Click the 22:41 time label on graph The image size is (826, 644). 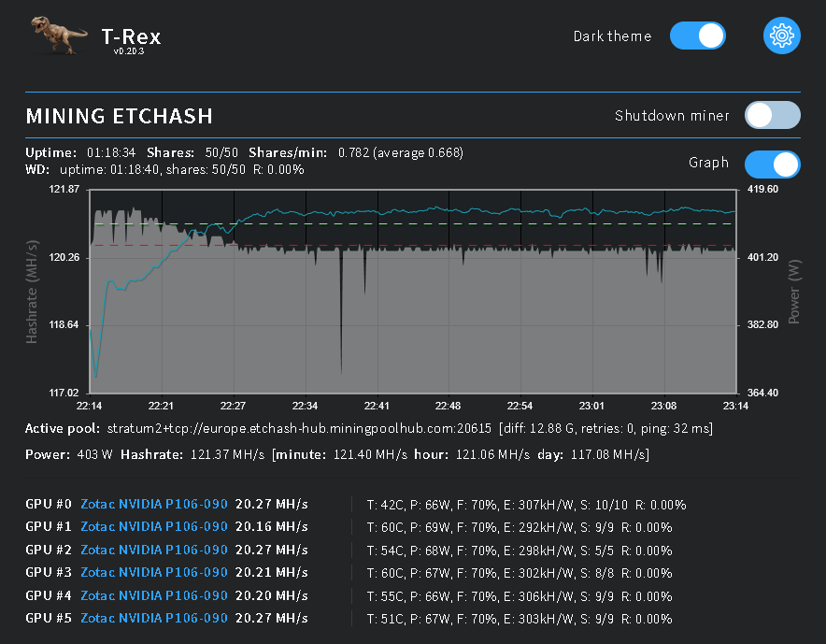[x=377, y=406]
